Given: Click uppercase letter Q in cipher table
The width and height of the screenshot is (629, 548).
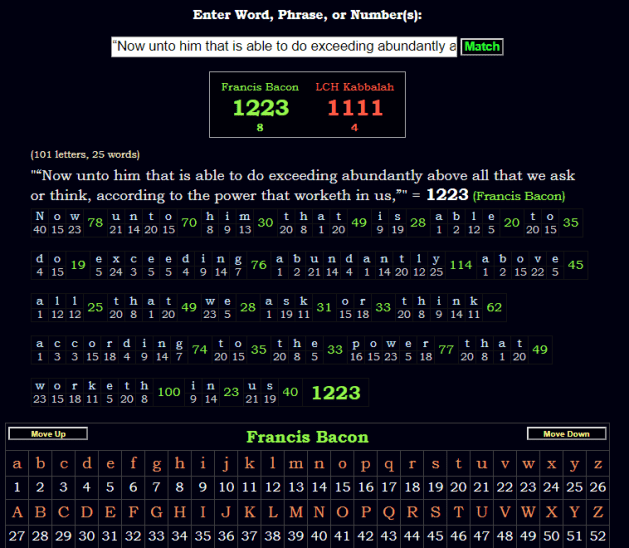Looking at the screenshot, I should (389, 512).
